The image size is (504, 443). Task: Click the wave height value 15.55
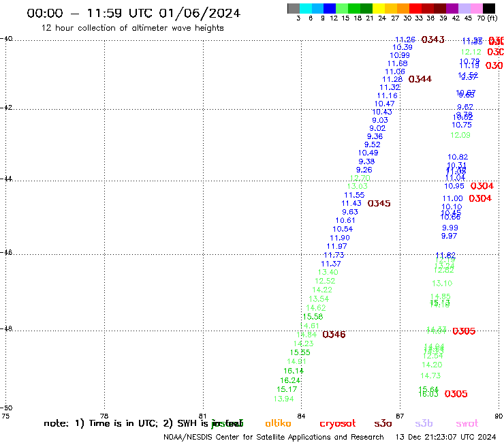pyautogui.click(x=300, y=352)
